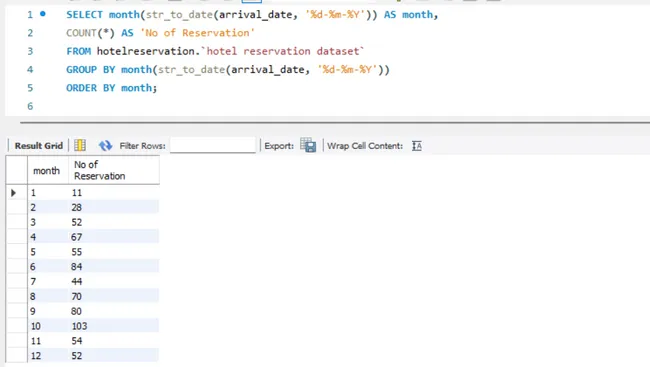Click cell with reservation count 55
This screenshot has width=650, height=367.
(x=114, y=252)
